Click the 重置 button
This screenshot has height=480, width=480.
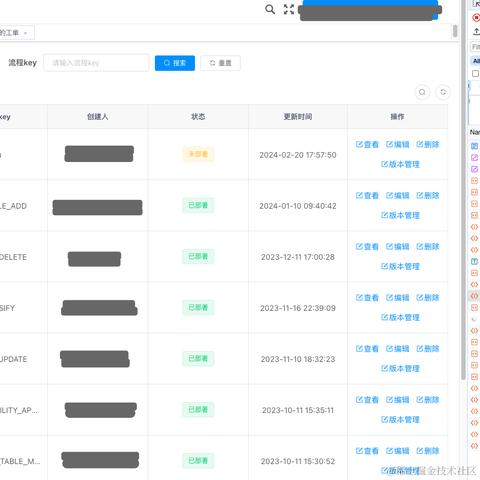220,63
